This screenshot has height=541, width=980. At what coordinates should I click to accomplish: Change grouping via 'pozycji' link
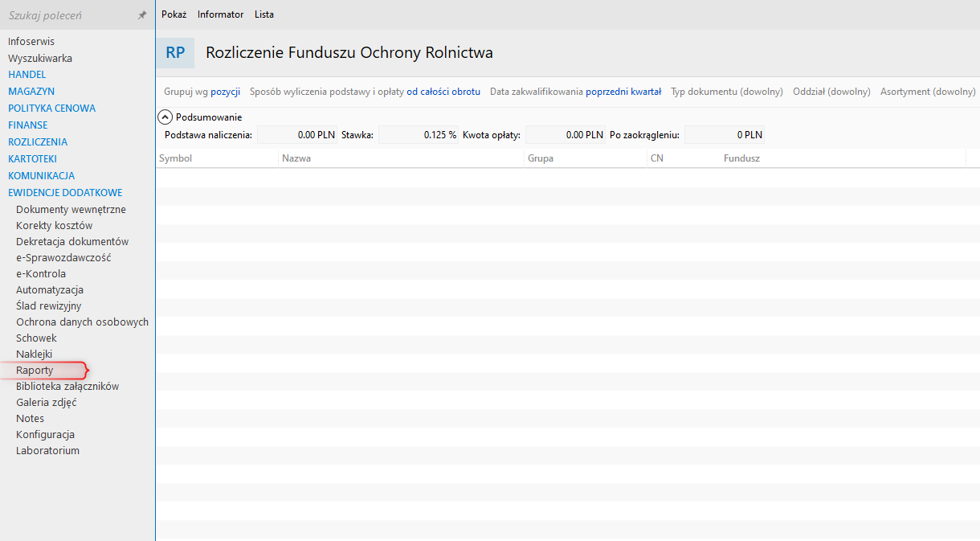point(226,92)
